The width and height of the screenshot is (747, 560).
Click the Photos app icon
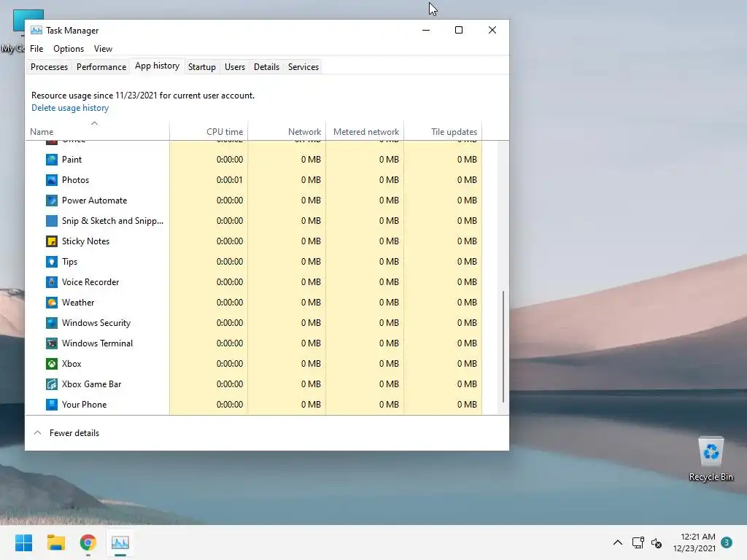[52, 180]
